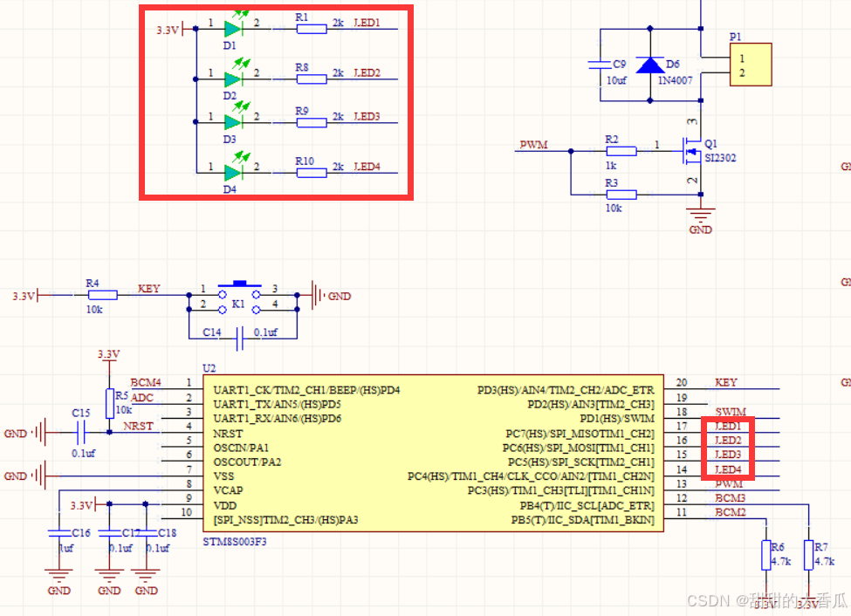Select capacitor C18 symbol
Image resolution: width=851 pixels, height=616 pixels.
click(x=146, y=533)
